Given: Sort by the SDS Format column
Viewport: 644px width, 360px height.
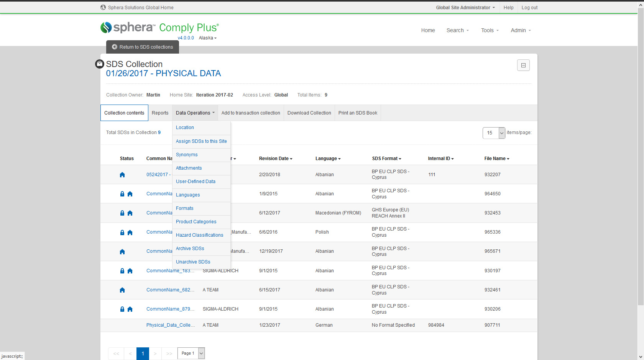Looking at the screenshot, I should pyautogui.click(x=386, y=159).
